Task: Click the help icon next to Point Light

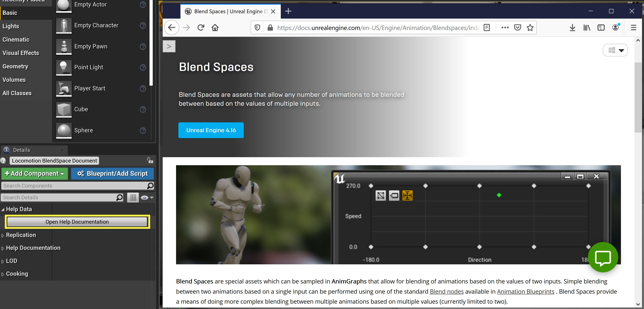Action: pos(143,68)
